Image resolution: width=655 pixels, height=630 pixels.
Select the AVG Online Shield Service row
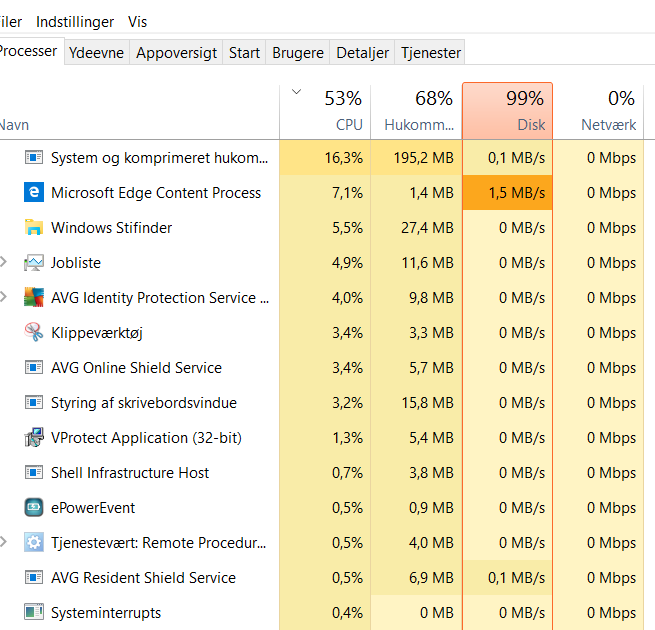(136, 368)
